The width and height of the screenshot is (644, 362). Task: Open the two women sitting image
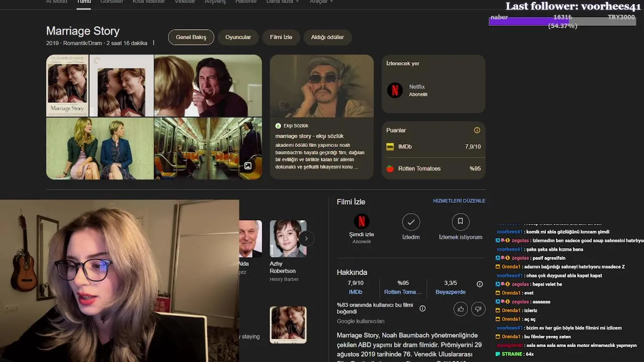point(100,148)
